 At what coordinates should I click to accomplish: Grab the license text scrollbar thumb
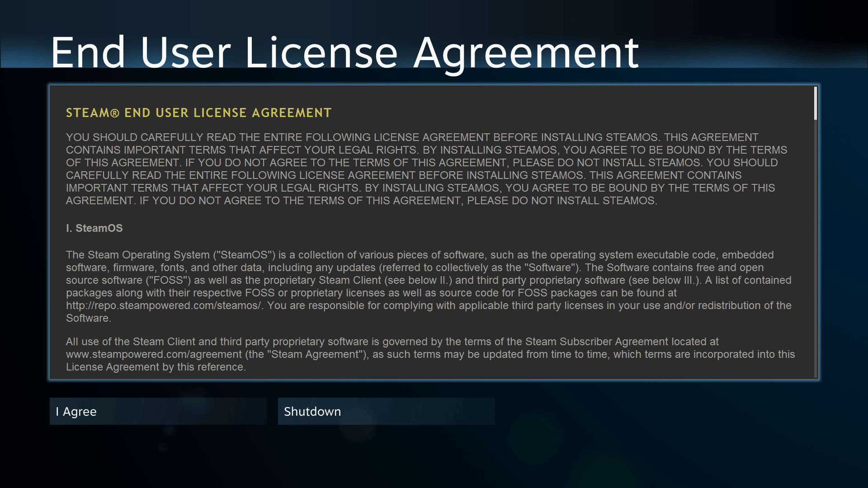point(816,103)
